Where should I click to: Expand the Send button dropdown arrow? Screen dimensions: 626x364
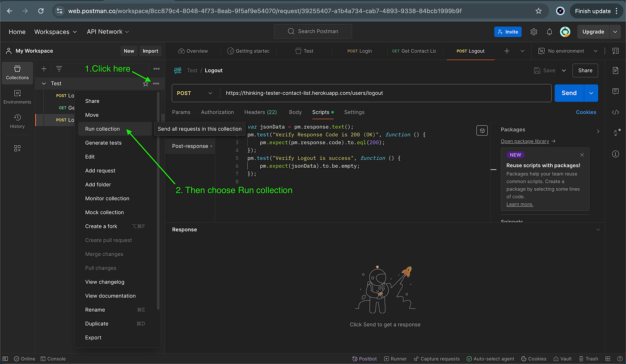click(x=591, y=93)
